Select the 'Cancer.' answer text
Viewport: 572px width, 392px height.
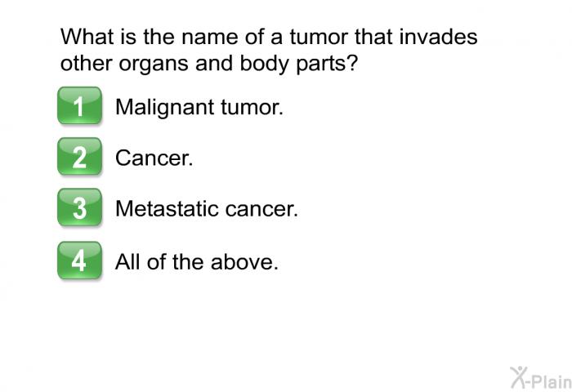[154, 158]
